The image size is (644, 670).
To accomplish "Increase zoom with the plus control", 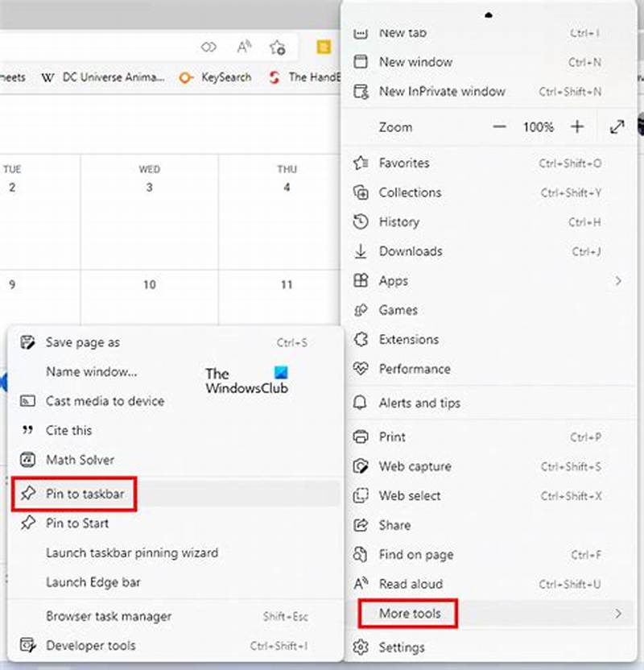I will [576, 126].
